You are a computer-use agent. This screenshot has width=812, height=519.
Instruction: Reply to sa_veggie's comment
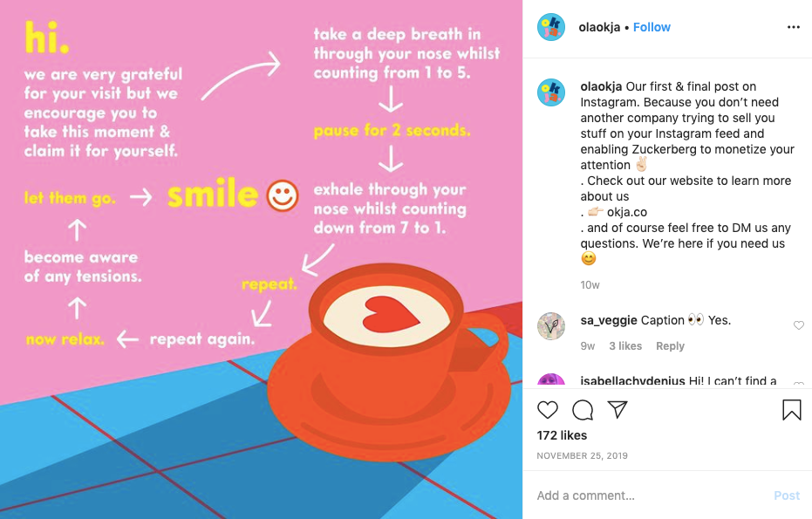(x=670, y=346)
